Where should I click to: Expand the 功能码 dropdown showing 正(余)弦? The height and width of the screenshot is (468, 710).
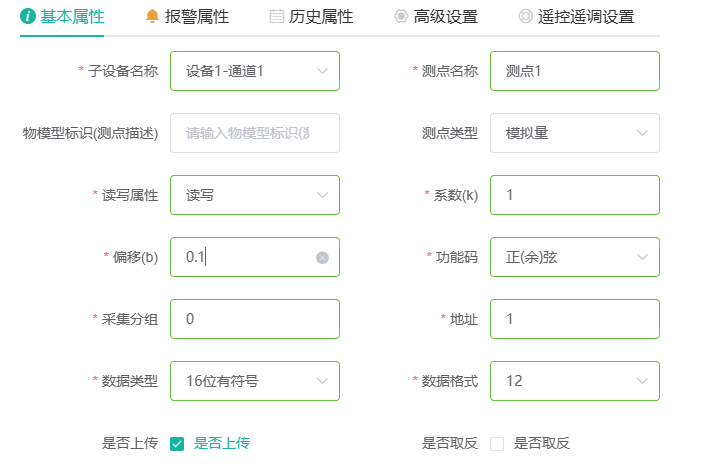575,257
